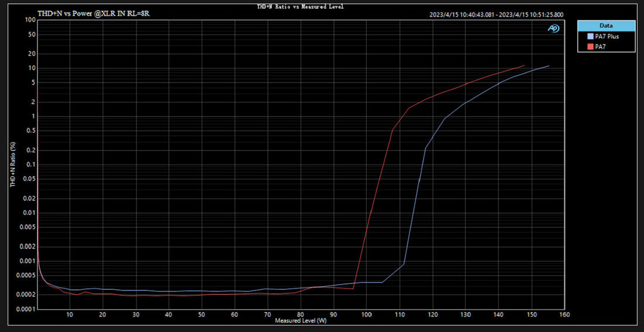Click the end point of the red PA7 curve

pos(524,66)
